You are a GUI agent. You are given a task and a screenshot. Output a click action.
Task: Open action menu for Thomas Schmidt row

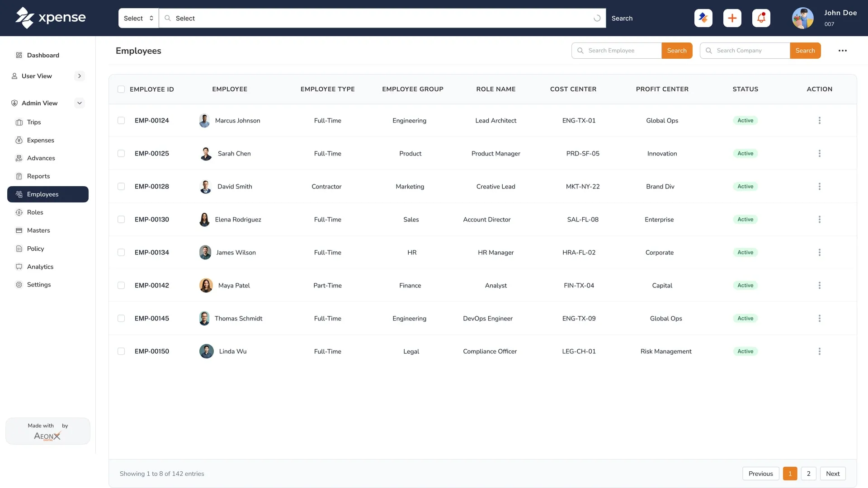[x=820, y=319]
